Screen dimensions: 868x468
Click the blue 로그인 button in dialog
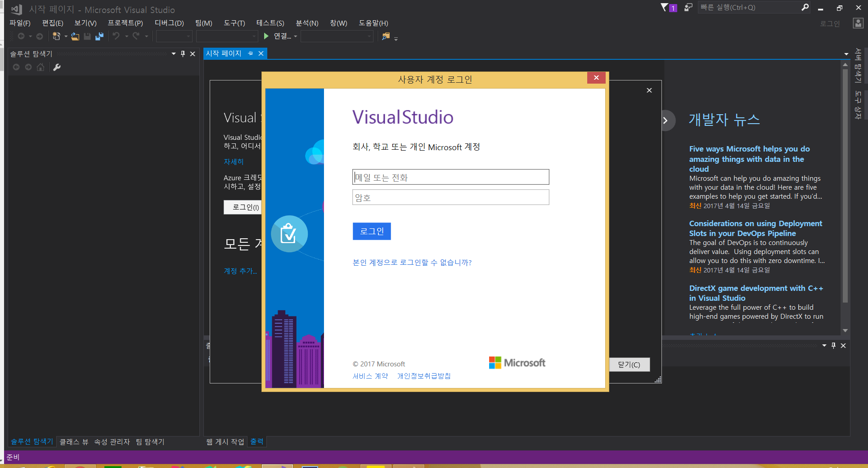(x=372, y=231)
